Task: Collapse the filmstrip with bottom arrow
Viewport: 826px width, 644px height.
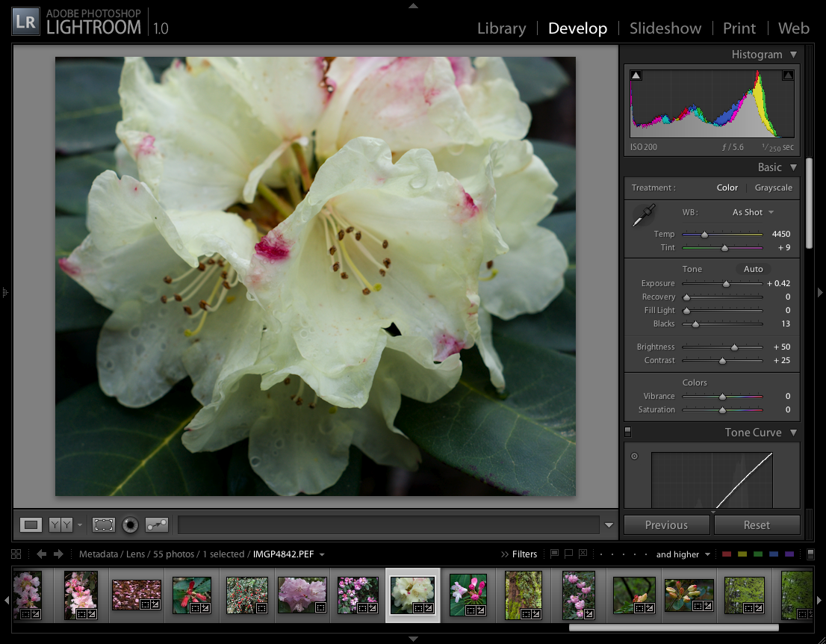Action: 413,639
